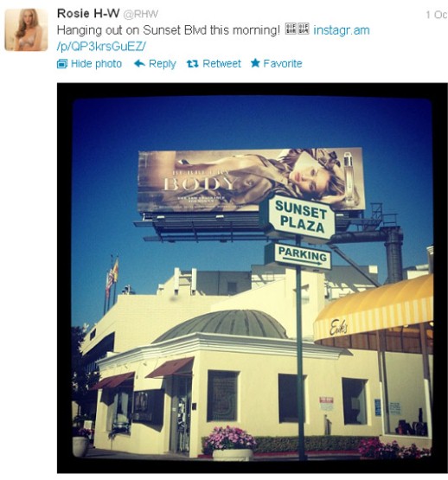Image resolution: width=448 pixels, height=480 pixels.
Task: Open the instagr.am link
Action: (x=342, y=30)
